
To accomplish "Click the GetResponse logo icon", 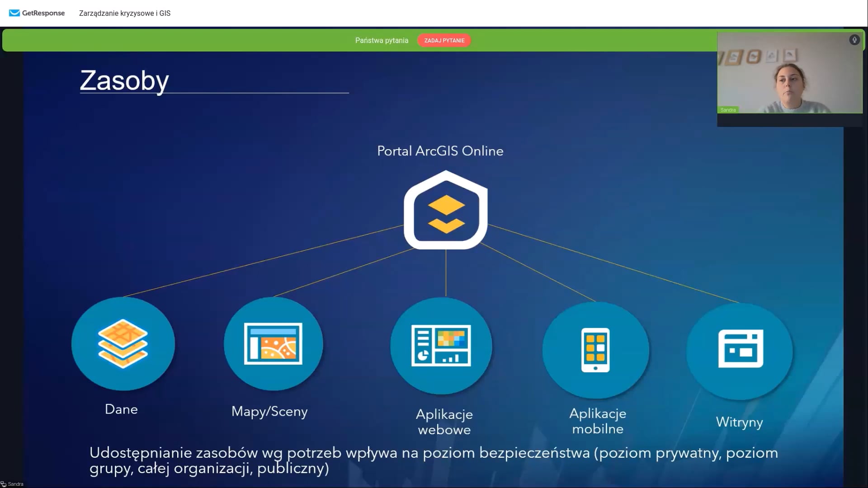I will pos(14,13).
